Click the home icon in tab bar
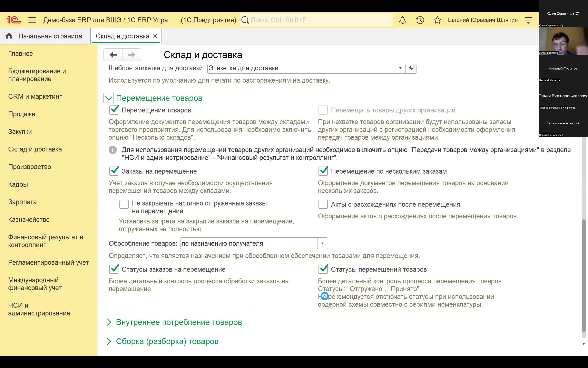The width and height of the screenshot is (588, 368). (x=9, y=36)
